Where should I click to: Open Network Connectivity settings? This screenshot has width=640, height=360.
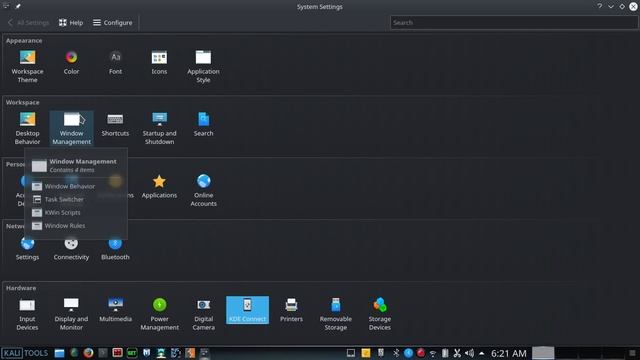pyautogui.click(x=71, y=249)
